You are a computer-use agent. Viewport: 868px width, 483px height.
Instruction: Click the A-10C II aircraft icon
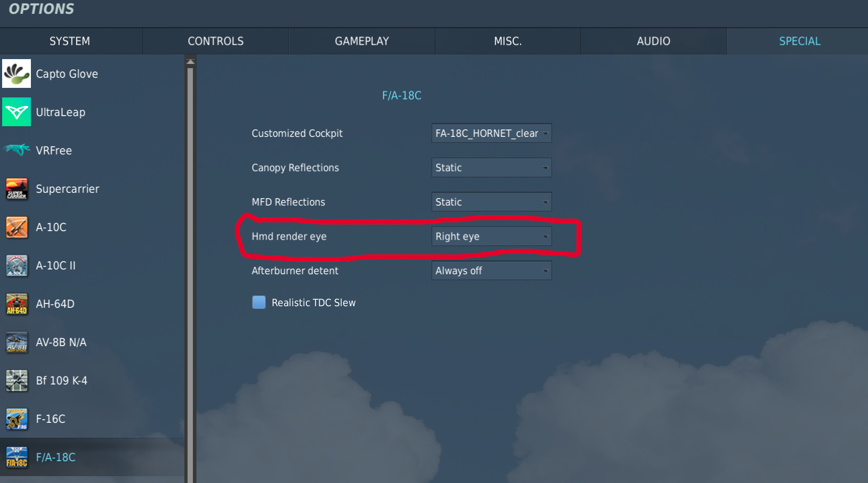click(17, 265)
